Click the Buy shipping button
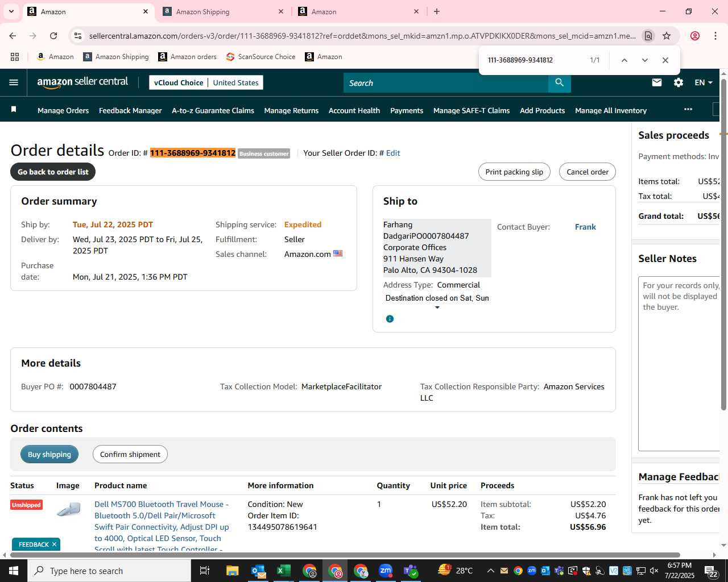Viewport: 728px width, 582px height. coord(49,454)
